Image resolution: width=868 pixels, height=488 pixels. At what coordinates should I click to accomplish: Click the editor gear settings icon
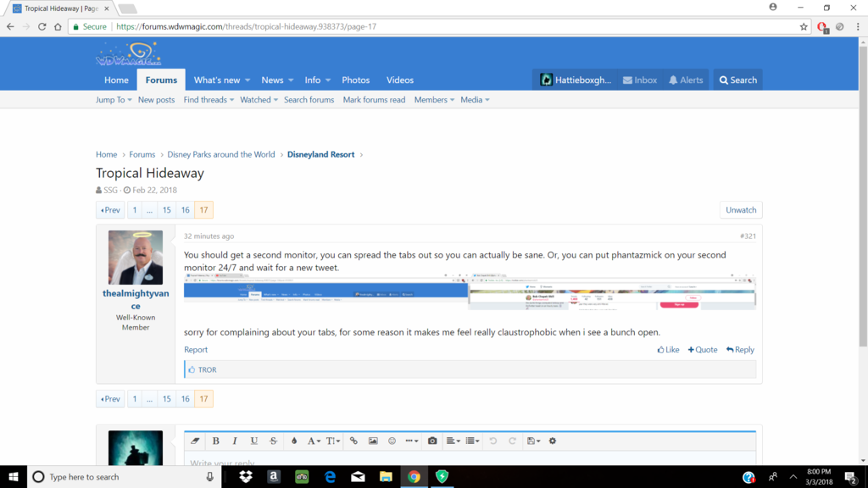pyautogui.click(x=553, y=441)
